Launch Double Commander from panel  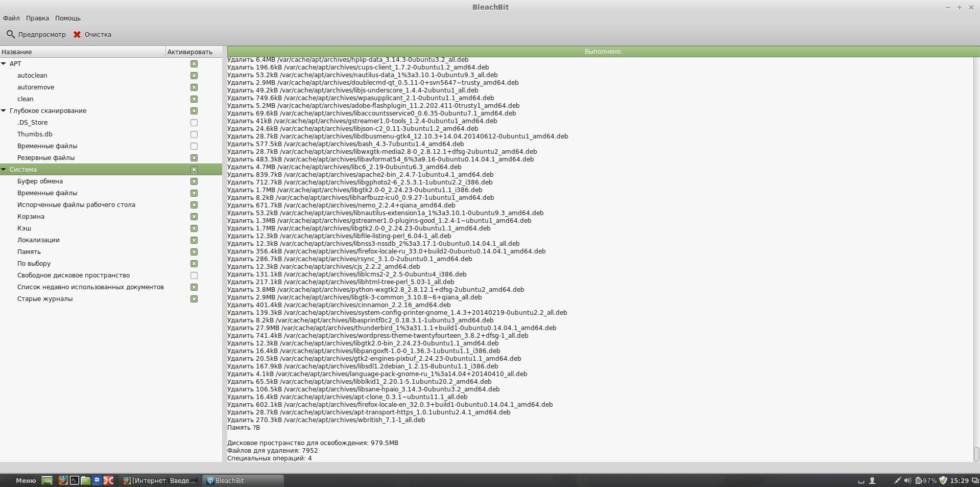click(x=108, y=480)
